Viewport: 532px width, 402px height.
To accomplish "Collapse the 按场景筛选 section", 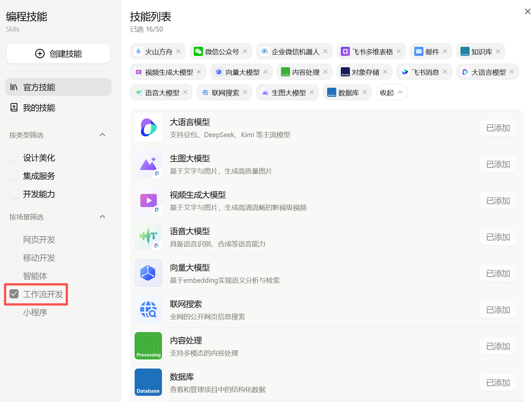I will tap(102, 217).
